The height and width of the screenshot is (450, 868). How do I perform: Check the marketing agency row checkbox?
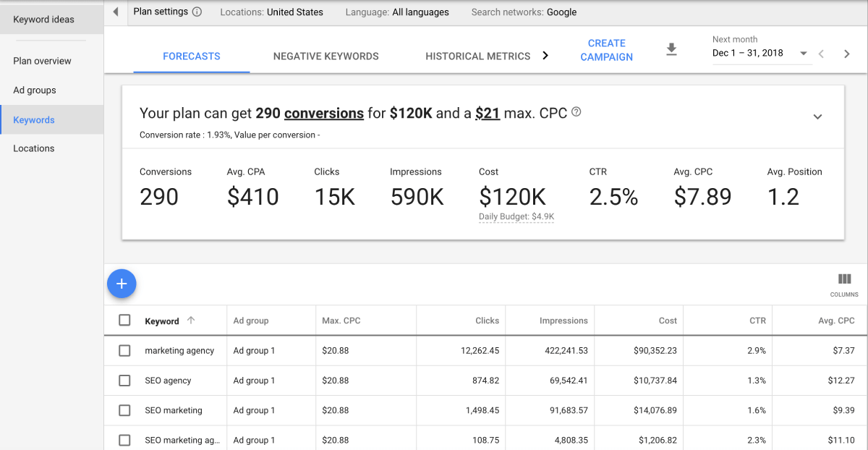(125, 350)
